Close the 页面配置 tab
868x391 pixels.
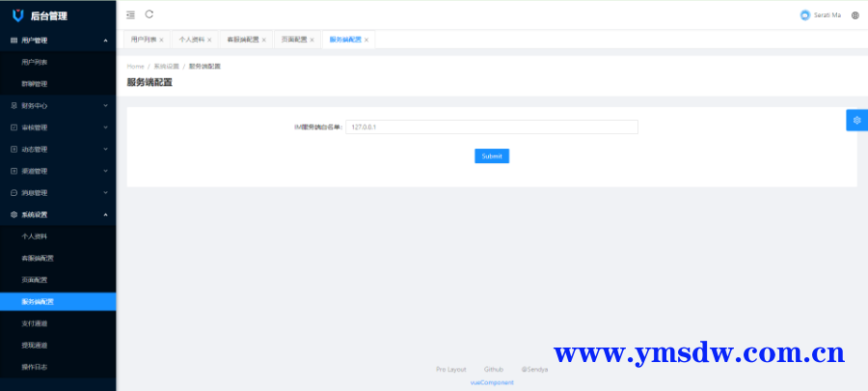point(312,41)
